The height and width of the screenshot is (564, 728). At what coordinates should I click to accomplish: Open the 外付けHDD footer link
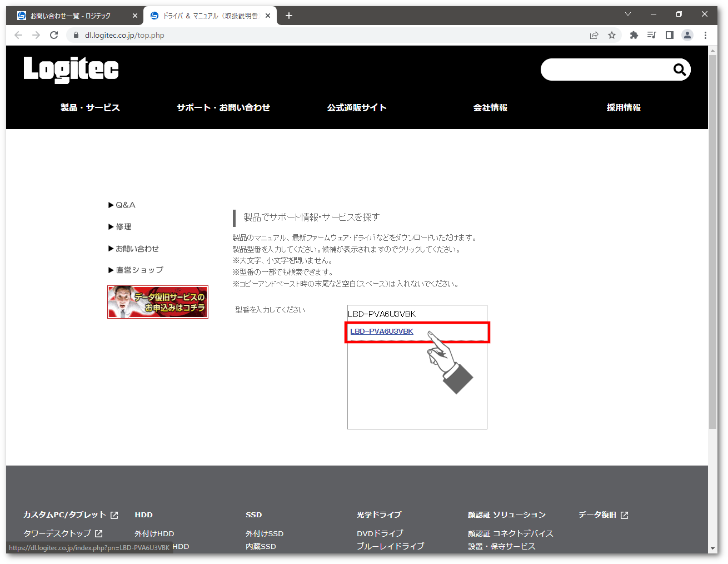tap(154, 533)
